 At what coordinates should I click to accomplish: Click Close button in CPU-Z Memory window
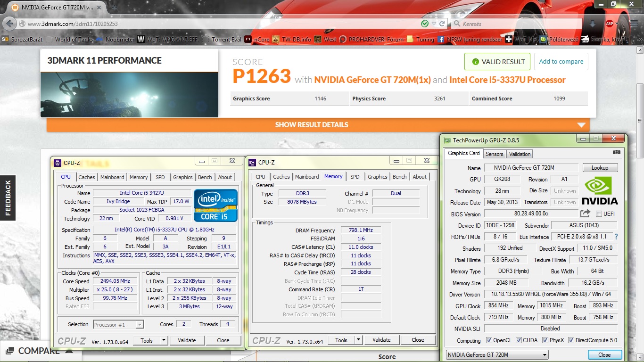[418, 340]
